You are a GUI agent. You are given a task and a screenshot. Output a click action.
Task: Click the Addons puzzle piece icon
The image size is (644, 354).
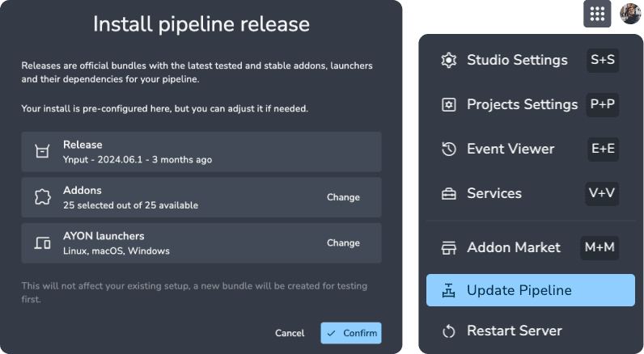click(42, 197)
